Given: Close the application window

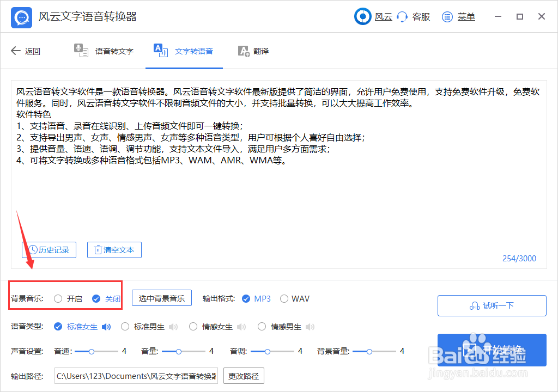Looking at the screenshot, I should (542, 16).
